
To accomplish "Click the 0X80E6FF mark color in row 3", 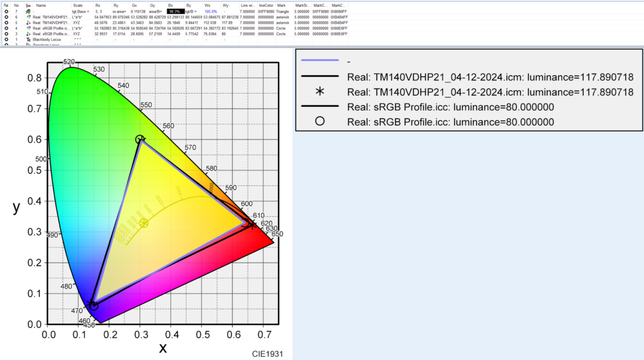I will [x=339, y=34].
